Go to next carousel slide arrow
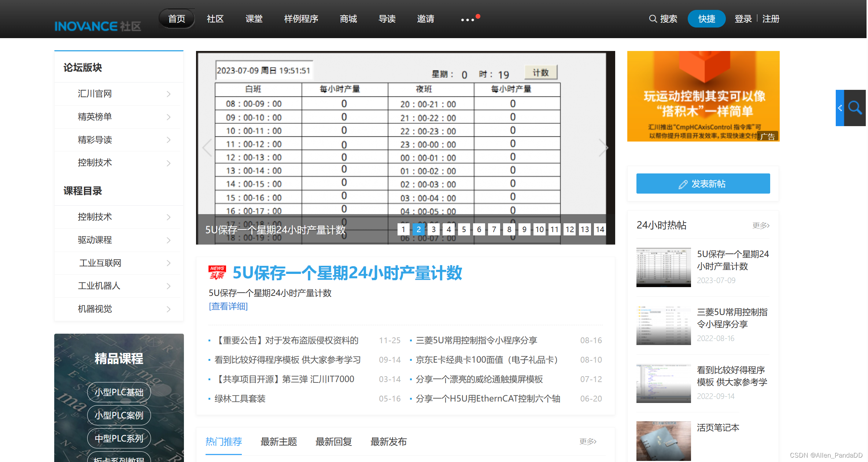Screen dimensions: 868x462 point(603,148)
